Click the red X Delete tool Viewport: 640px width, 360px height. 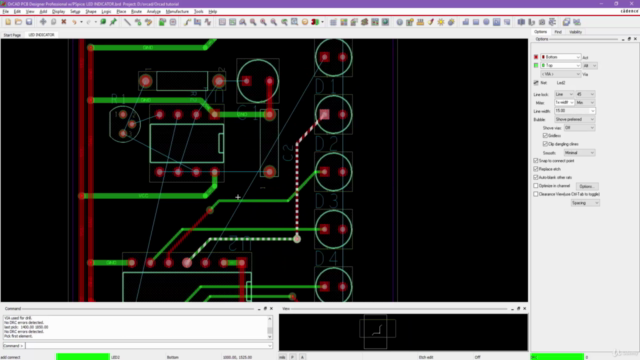[x=64, y=22]
